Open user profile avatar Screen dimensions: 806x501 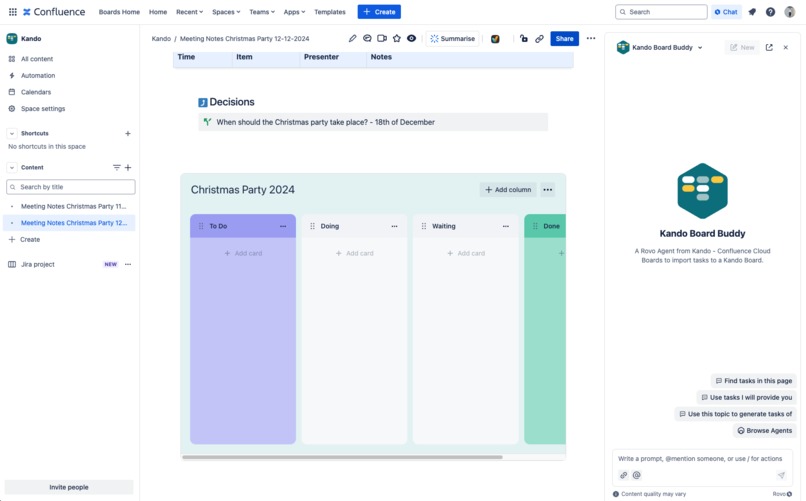click(790, 12)
